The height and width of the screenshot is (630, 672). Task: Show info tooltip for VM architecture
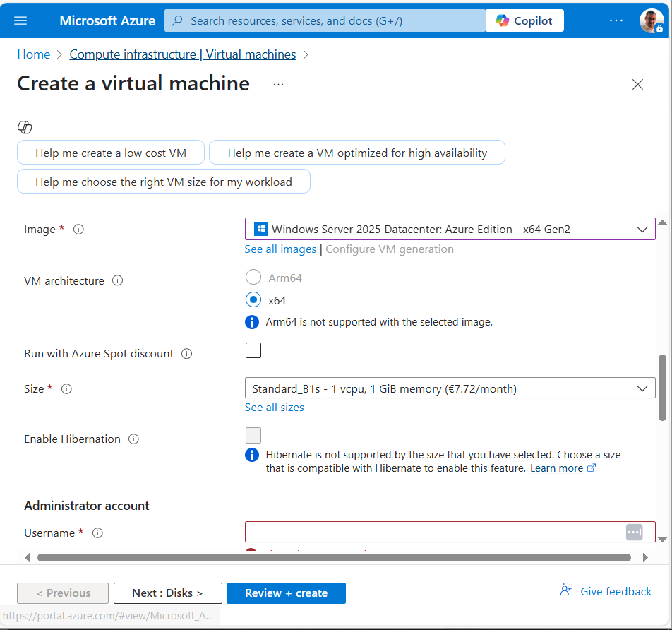point(117,280)
